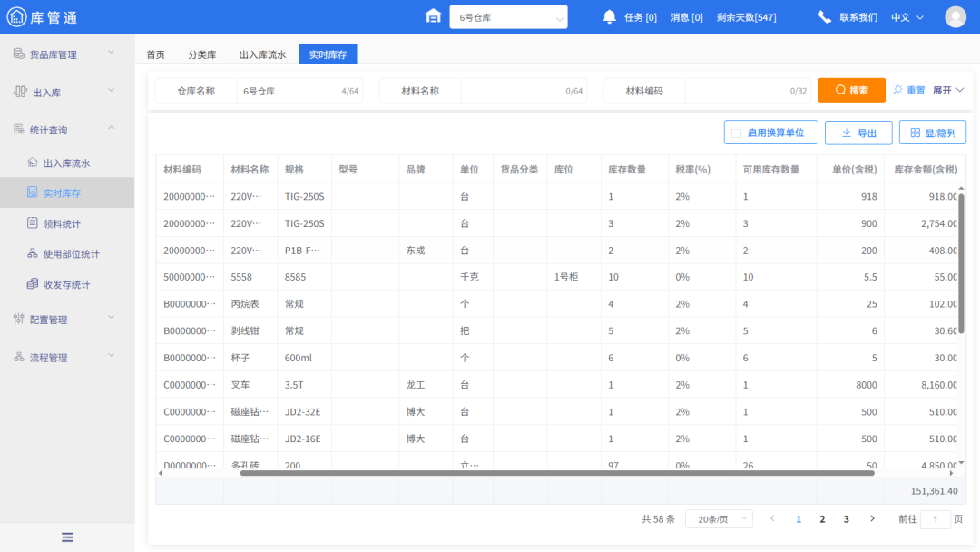
Task: Expand the 流程管理 menu chevron
Action: coord(112,356)
